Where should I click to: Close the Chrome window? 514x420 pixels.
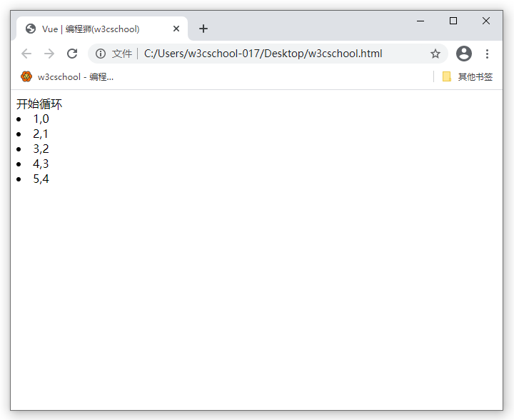[486, 21]
